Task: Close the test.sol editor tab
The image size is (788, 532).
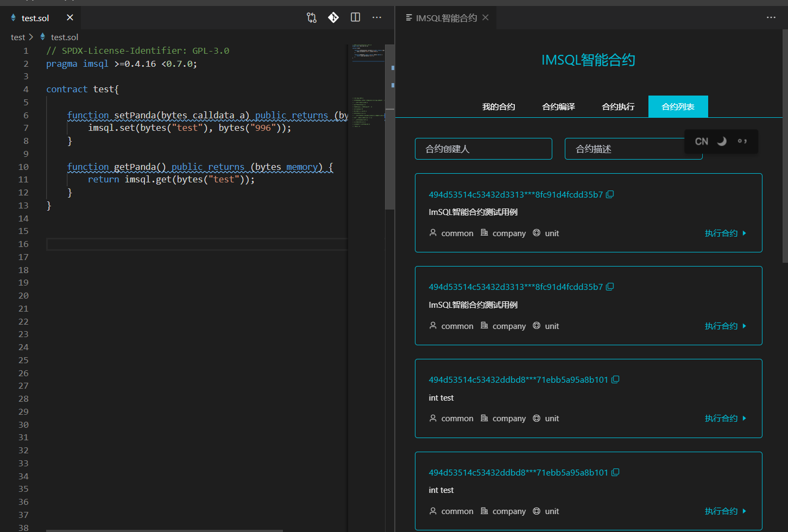Action: pos(70,17)
